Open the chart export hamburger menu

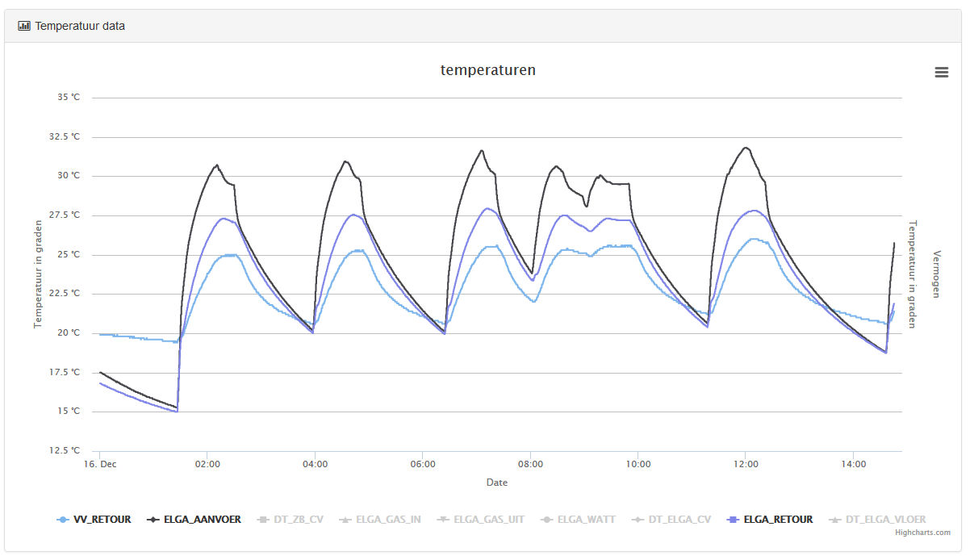click(941, 73)
